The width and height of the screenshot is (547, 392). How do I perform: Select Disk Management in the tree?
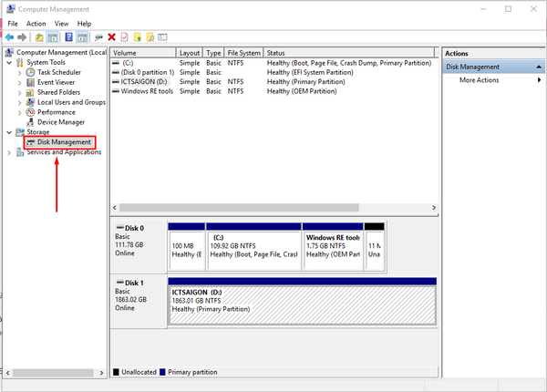[x=64, y=142]
